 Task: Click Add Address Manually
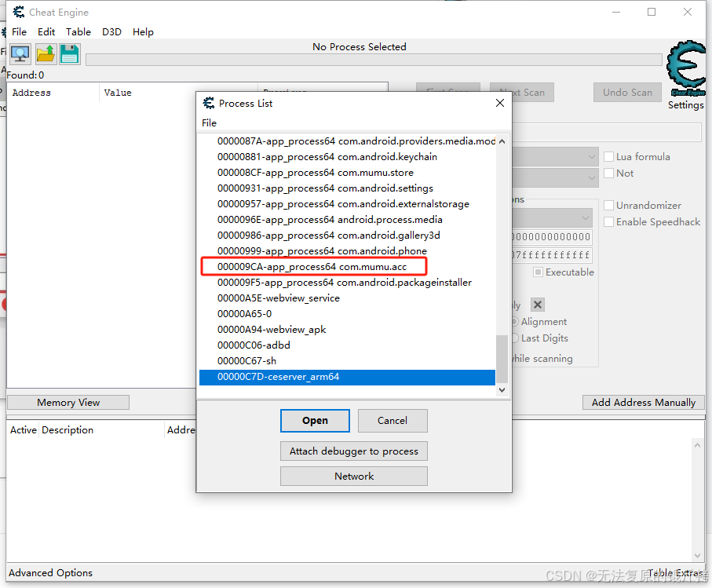coord(644,403)
